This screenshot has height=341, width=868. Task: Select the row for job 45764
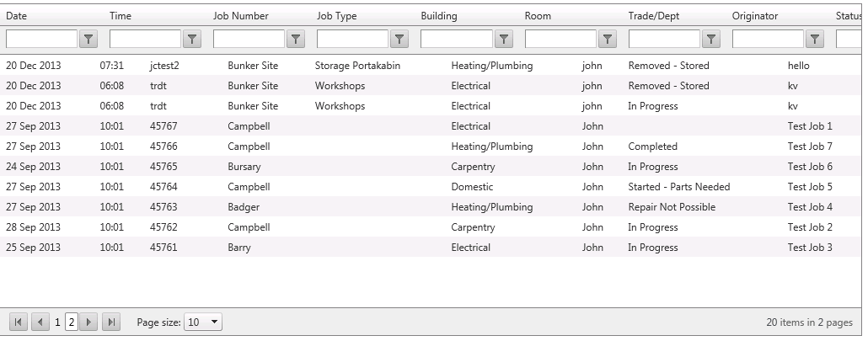tap(431, 187)
